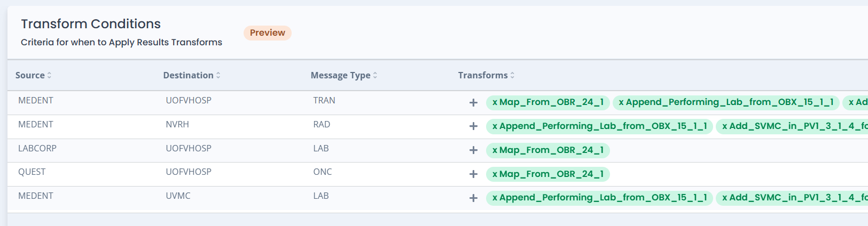
Task: Remove Append_Performing_Lab tag in RAD row
Action: 495,126
